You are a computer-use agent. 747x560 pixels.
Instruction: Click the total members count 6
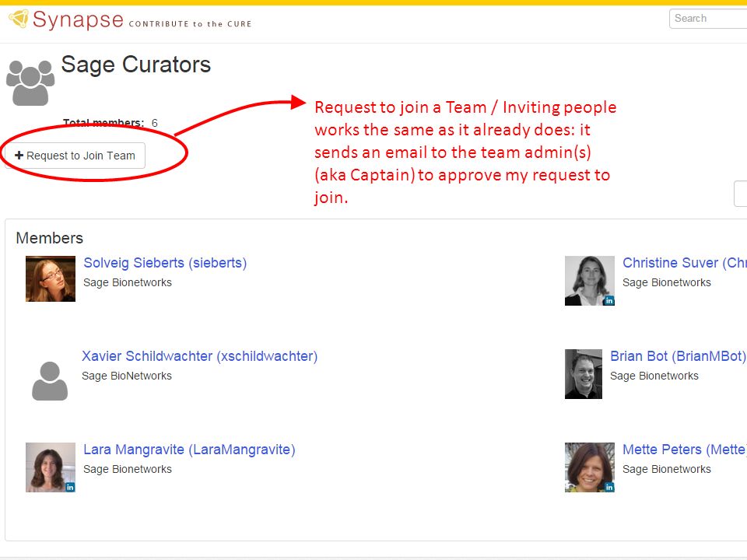coord(154,123)
